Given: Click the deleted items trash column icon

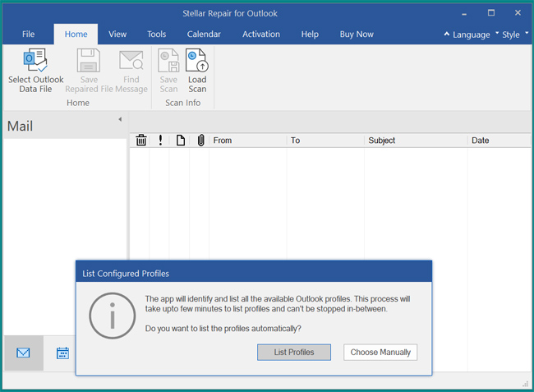Looking at the screenshot, I should [x=141, y=140].
